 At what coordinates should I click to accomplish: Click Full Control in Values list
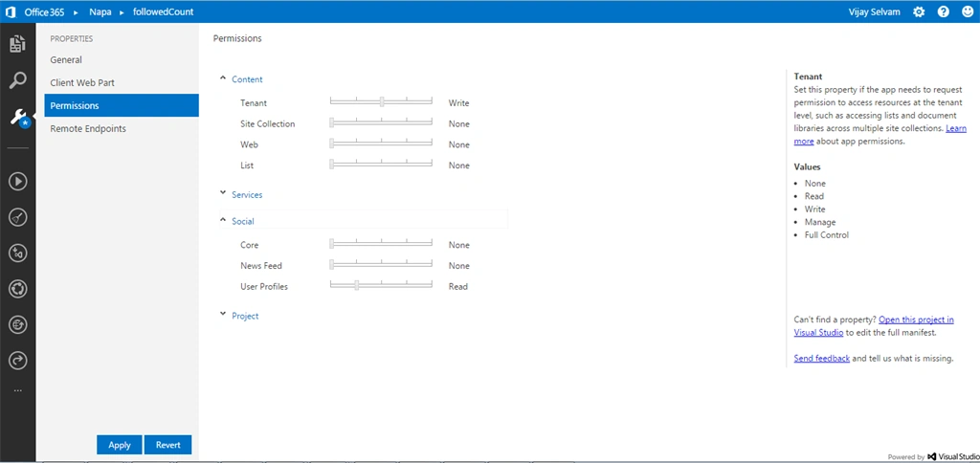point(827,235)
